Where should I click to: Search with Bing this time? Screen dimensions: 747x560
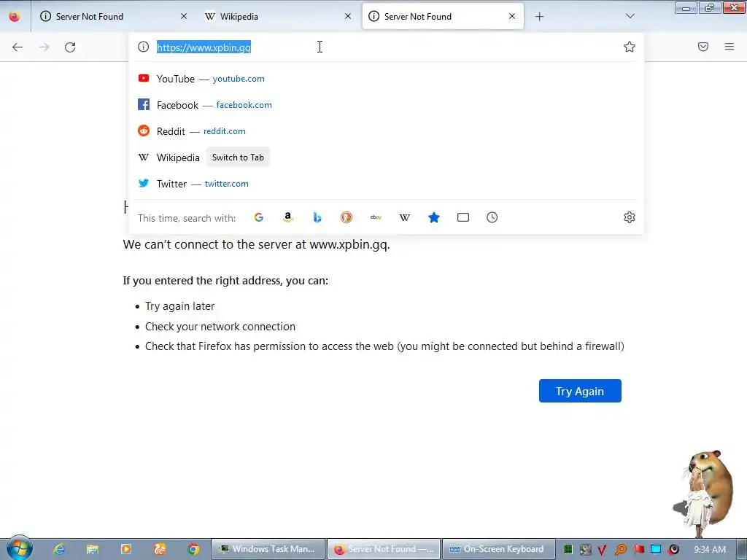[317, 217]
